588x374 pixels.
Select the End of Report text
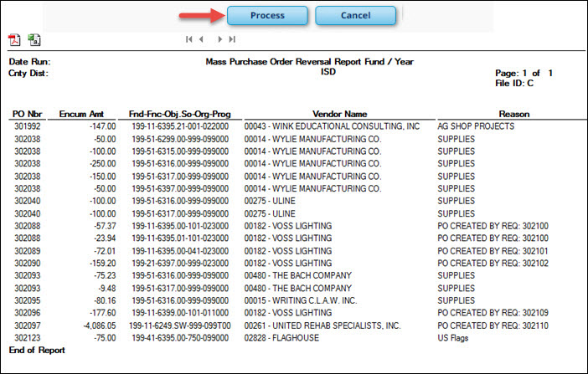[37, 350]
